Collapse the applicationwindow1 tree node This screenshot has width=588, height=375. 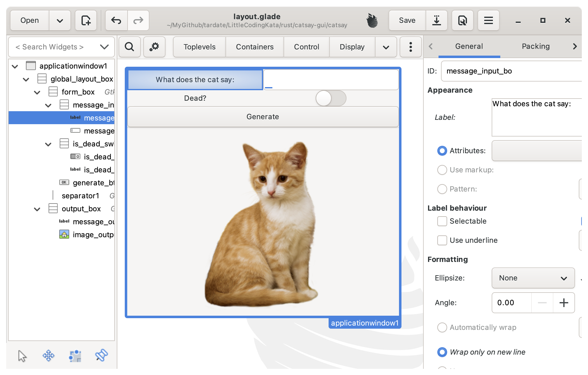tap(15, 66)
